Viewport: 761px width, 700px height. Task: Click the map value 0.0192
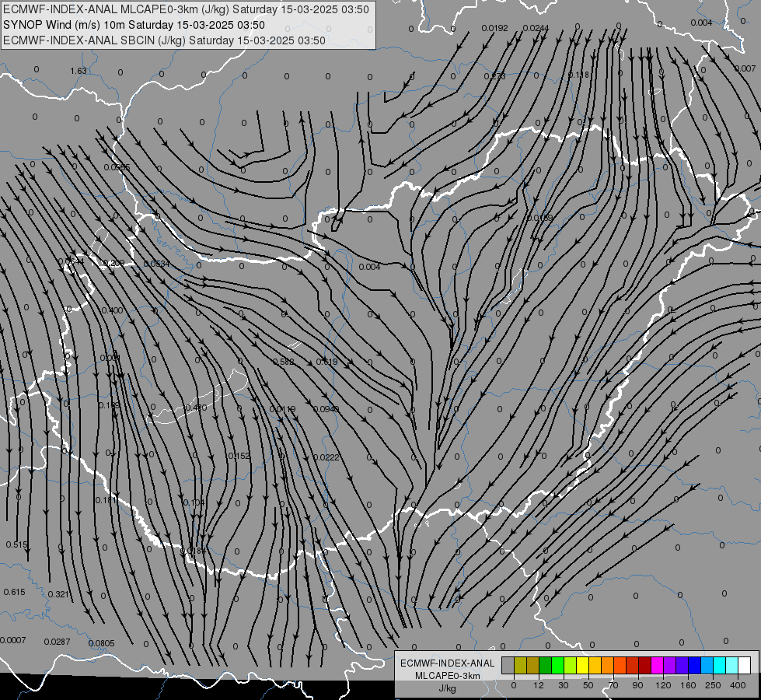(494, 28)
